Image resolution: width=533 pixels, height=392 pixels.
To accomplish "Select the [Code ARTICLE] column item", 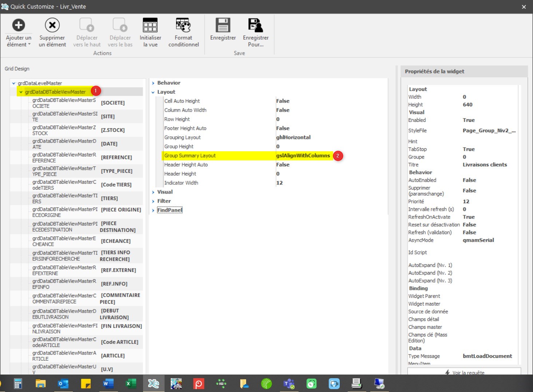I will click(119, 342).
